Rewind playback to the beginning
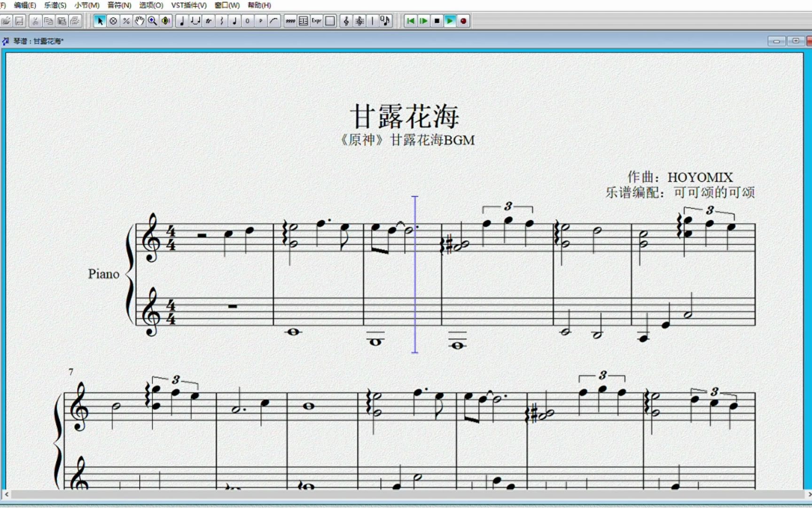 [411, 21]
